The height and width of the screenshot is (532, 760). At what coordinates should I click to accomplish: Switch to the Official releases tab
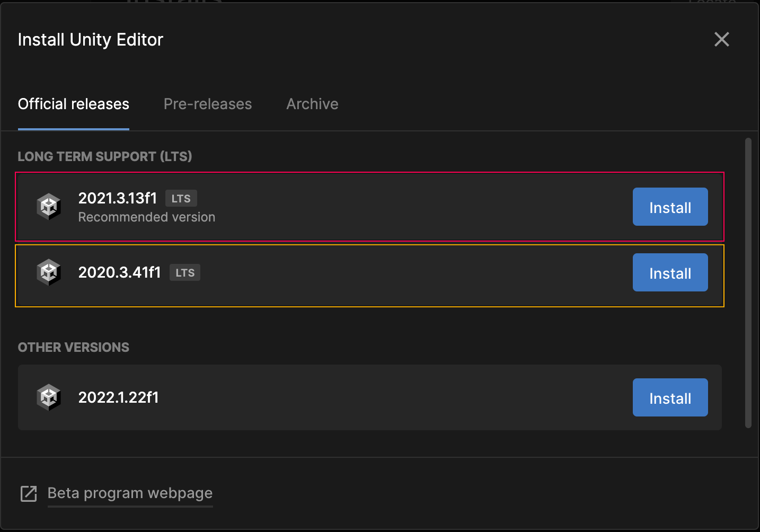pyautogui.click(x=74, y=104)
